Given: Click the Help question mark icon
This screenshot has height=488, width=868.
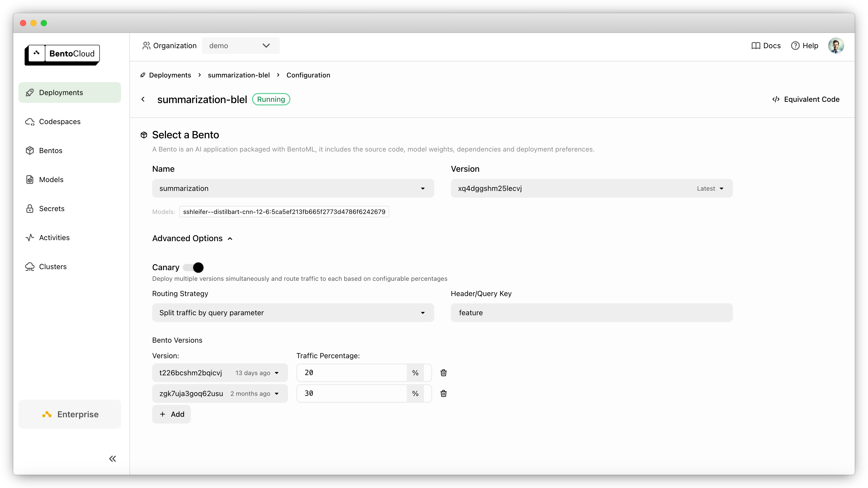Looking at the screenshot, I should tap(795, 45).
